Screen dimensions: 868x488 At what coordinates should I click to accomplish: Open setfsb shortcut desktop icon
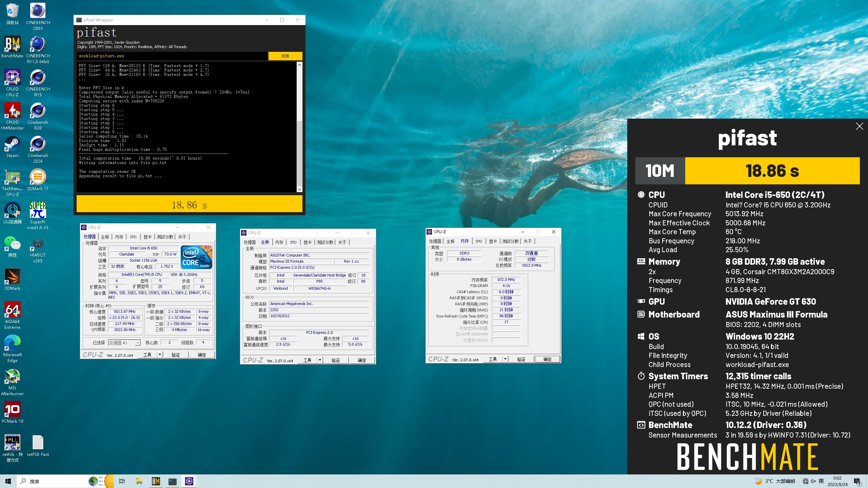click(13, 448)
